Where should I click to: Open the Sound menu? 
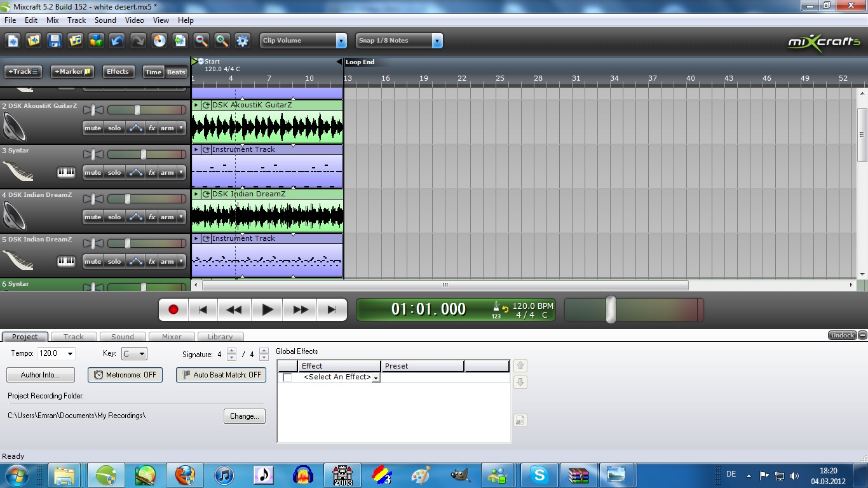click(x=105, y=20)
